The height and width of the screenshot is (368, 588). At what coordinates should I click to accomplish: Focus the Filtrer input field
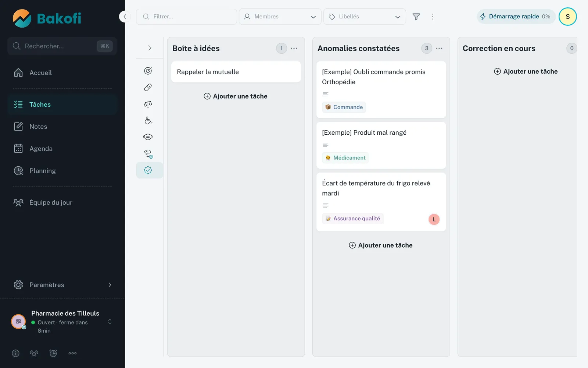click(x=186, y=17)
